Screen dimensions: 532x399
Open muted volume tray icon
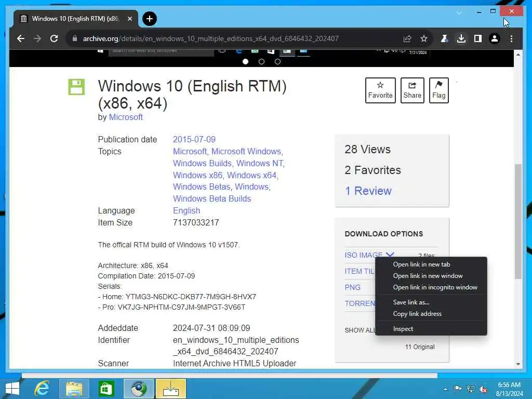click(x=483, y=389)
